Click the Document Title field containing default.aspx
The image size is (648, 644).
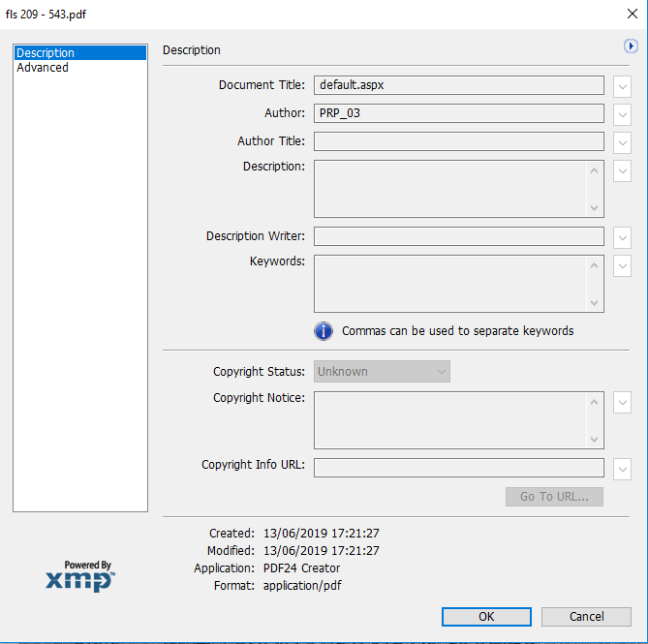tap(459, 85)
